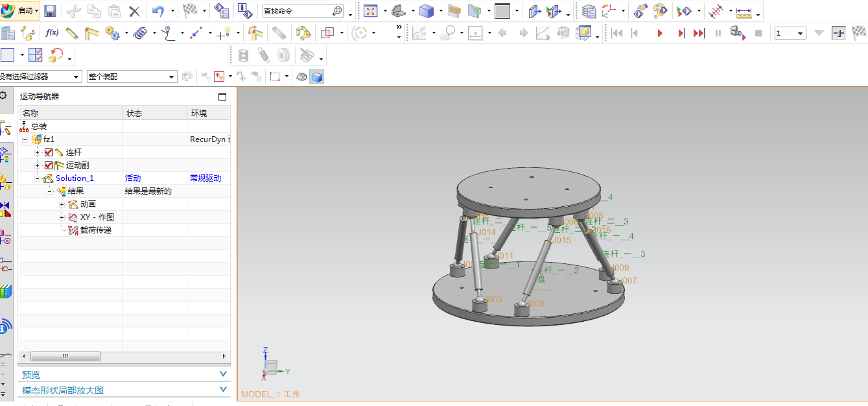Screen dimensions: 868x406
Task: Expand the 运动副 tree node
Action: click(x=38, y=165)
